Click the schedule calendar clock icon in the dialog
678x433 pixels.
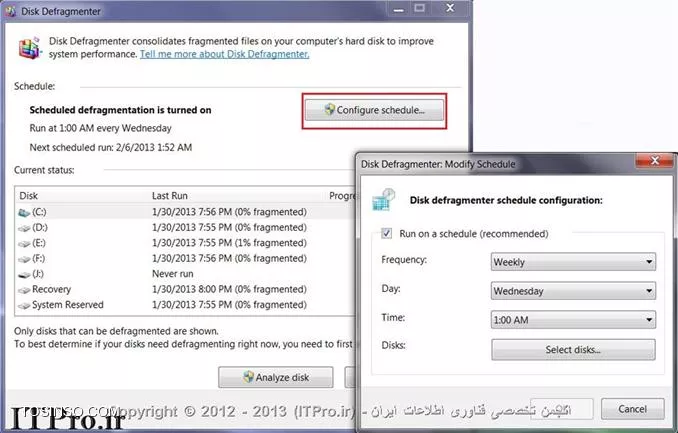pos(384,199)
